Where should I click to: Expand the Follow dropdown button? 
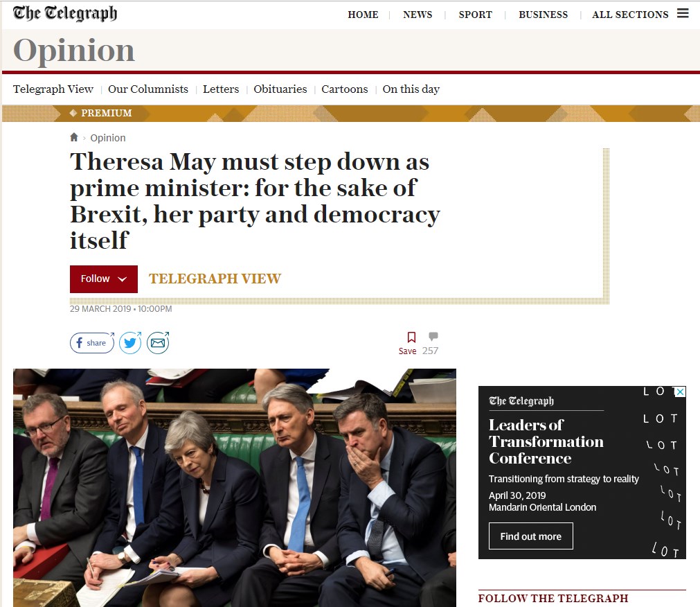click(x=104, y=279)
